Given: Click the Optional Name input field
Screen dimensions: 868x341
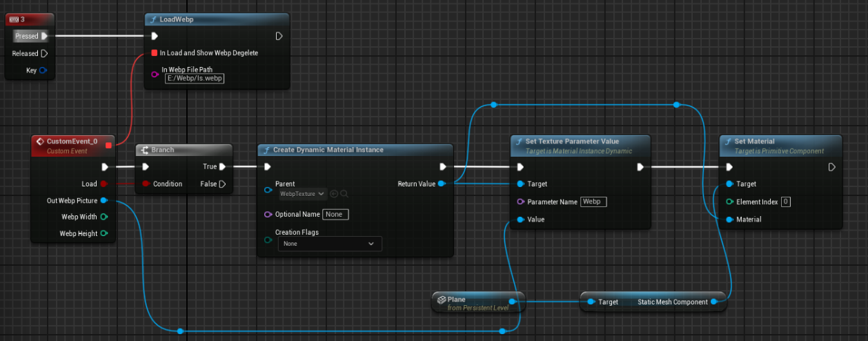Looking at the screenshot, I should [x=335, y=214].
